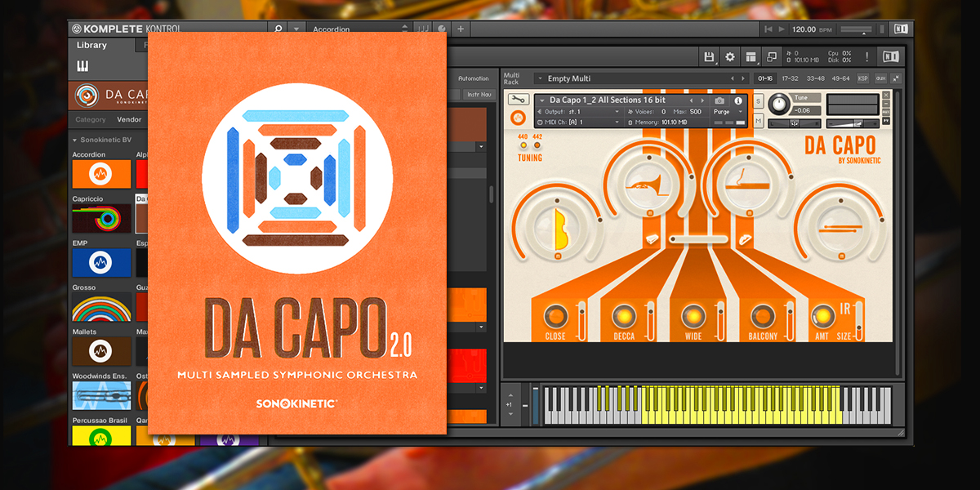The image size is (980, 490).
Task: Adjust the Tune knob
Action: click(778, 103)
